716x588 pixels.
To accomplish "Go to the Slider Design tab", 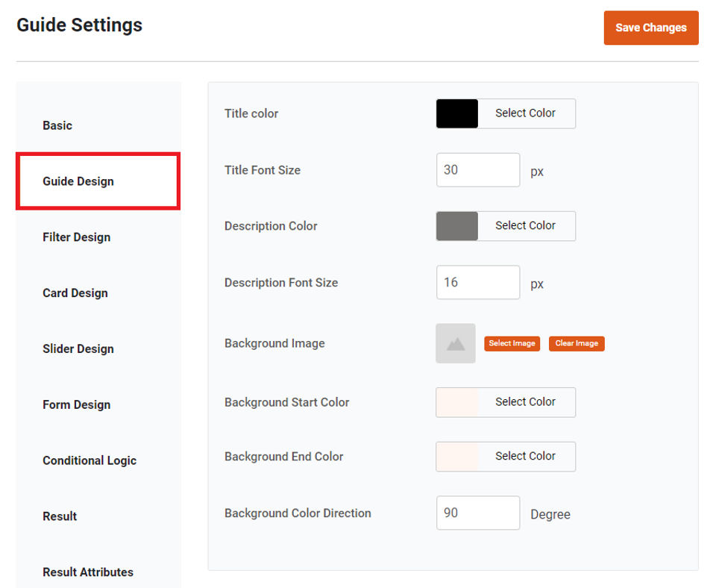I will coord(78,348).
